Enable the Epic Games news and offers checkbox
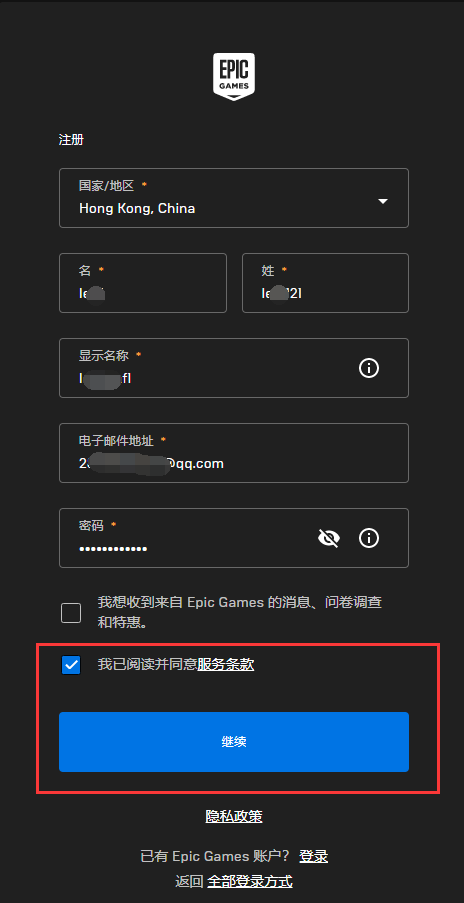The image size is (464, 903). coord(71,613)
